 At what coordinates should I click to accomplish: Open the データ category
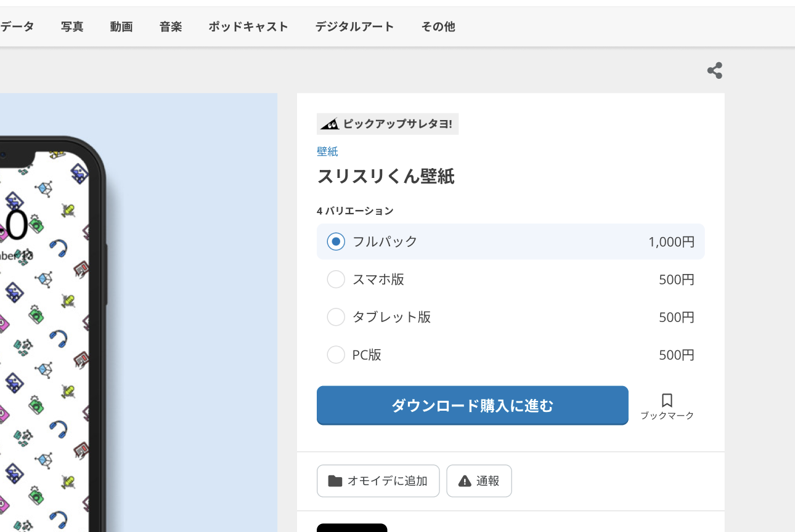17,26
